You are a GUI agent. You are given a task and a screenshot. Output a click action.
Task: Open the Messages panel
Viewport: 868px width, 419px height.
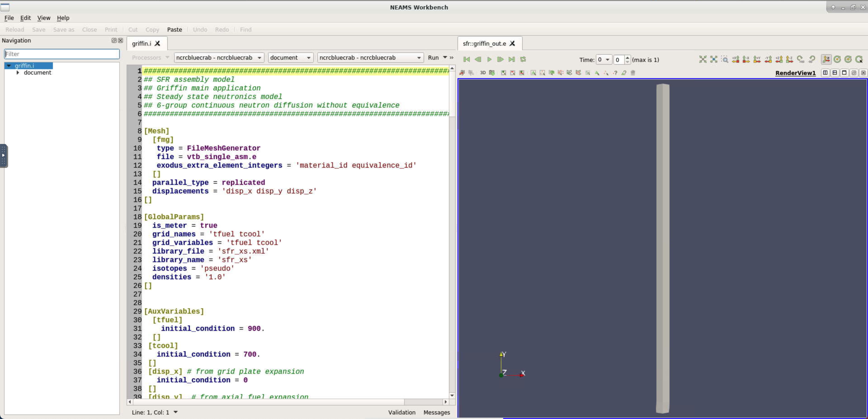click(437, 412)
